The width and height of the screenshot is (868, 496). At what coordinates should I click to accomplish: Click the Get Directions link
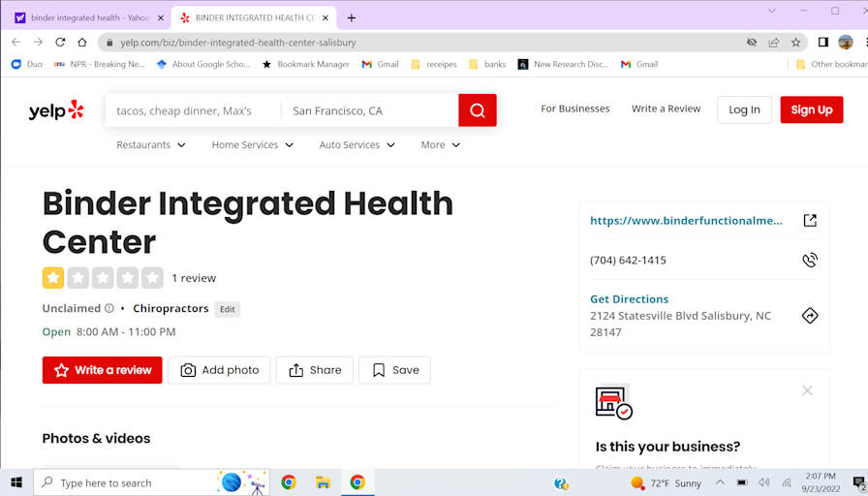tap(629, 299)
